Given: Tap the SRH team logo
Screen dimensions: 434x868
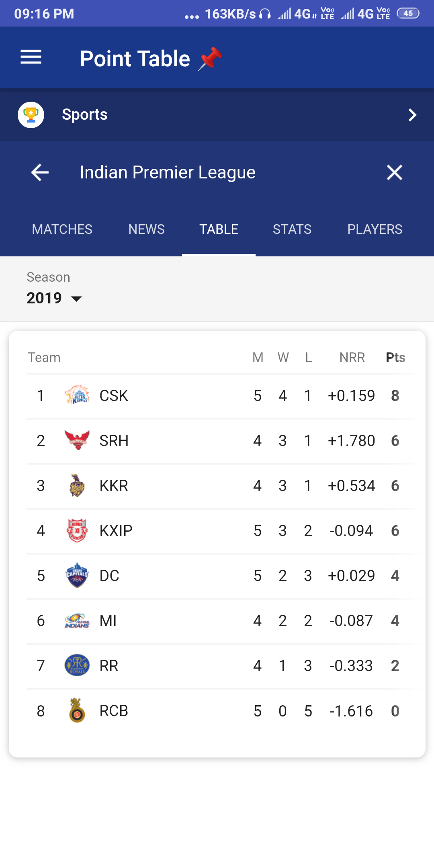Looking at the screenshot, I should [77, 440].
